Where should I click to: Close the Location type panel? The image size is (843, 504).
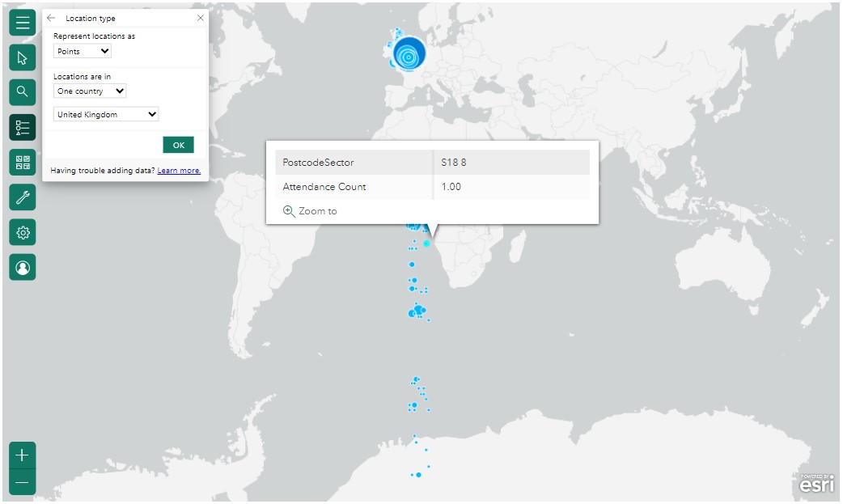[200, 18]
